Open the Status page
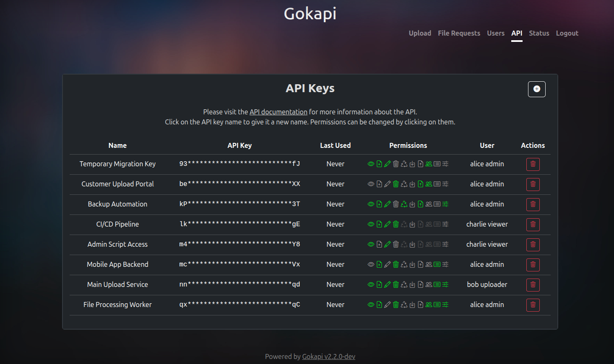 coord(539,33)
